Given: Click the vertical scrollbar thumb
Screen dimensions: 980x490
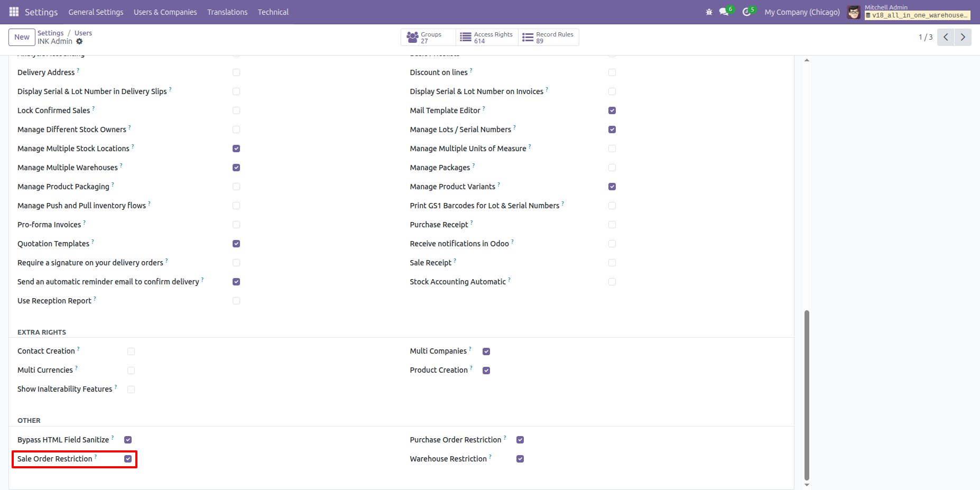Looking at the screenshot, I should point(807,395).
